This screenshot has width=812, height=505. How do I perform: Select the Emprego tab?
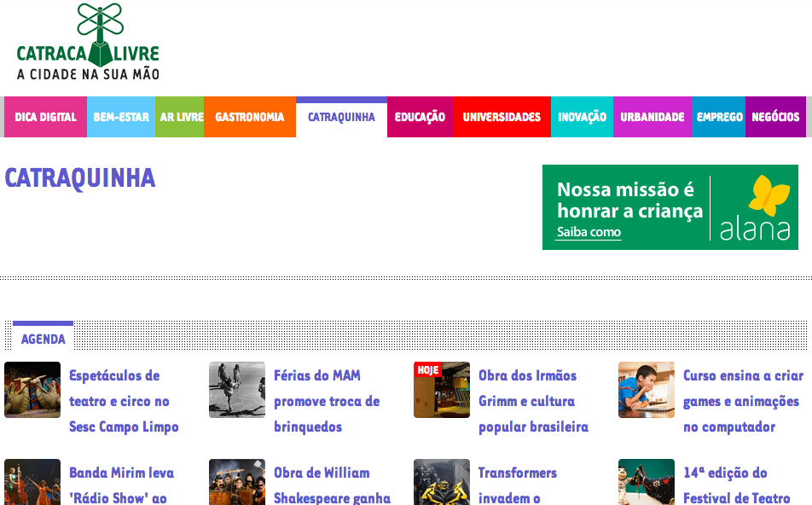[x=719, y=117]
